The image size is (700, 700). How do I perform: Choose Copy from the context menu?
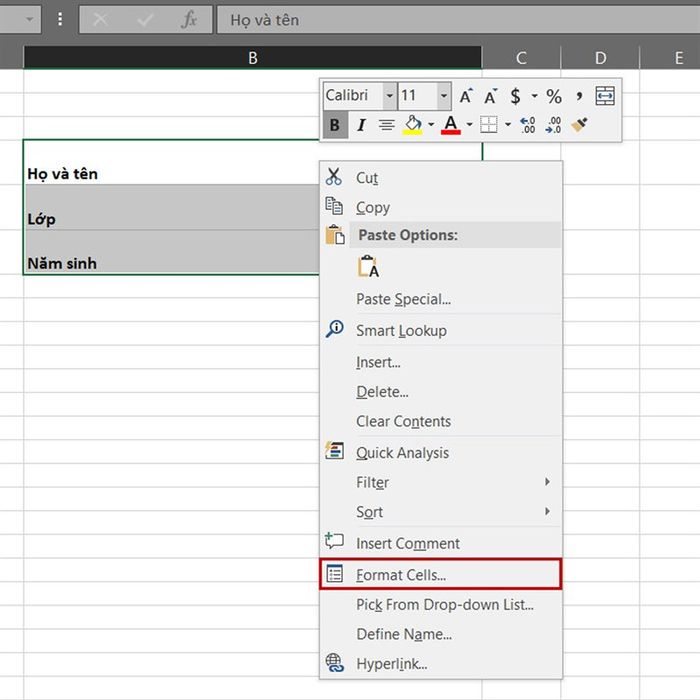coord(441,208)
